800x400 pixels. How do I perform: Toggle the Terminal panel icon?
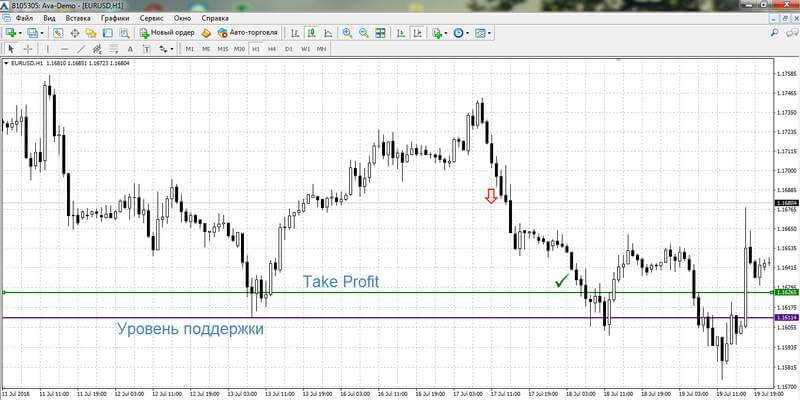(x=107, y=33)
